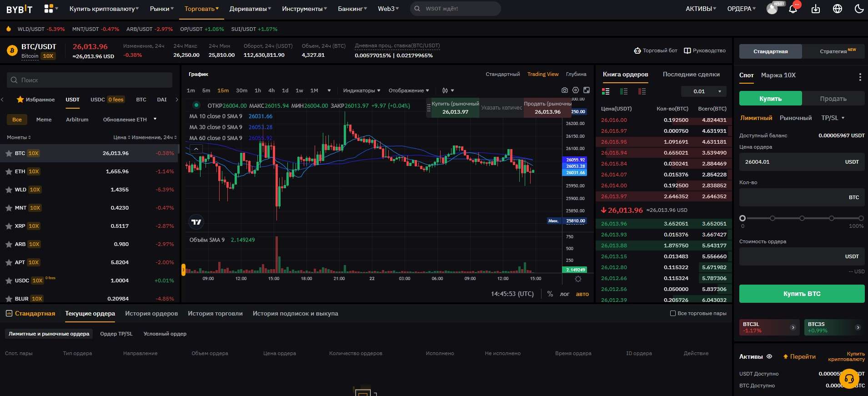Switch to Strategy (Стратегия) trading mode
868x396 pixels.
[x=833, y=51]
